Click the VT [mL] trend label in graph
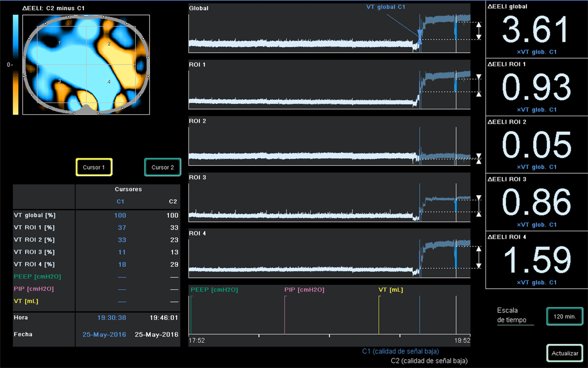The width and height of the screenshot is (588, 368). (390, 290)
